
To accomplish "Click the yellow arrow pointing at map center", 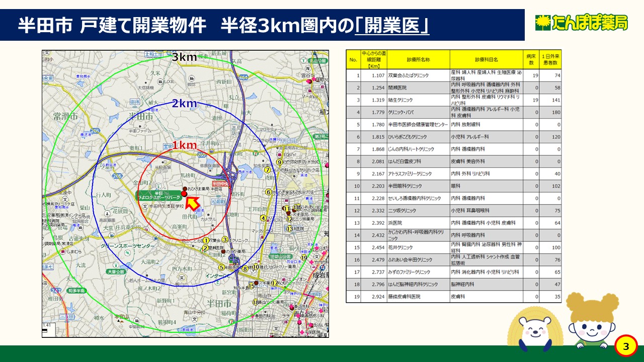I will (x=192, y=203).
